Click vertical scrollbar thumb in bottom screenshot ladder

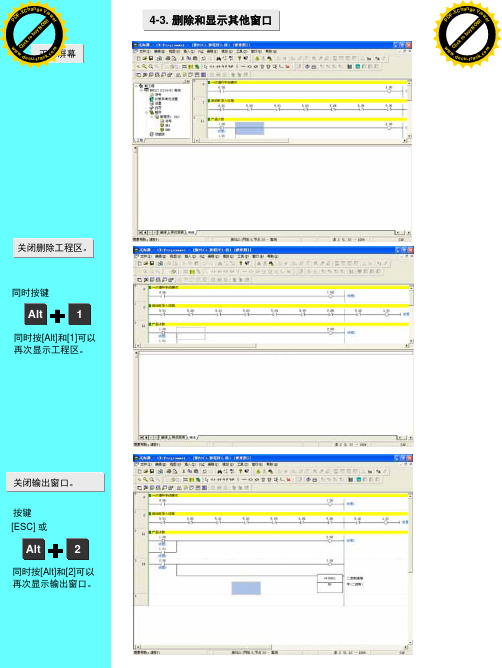pos(410,535)
